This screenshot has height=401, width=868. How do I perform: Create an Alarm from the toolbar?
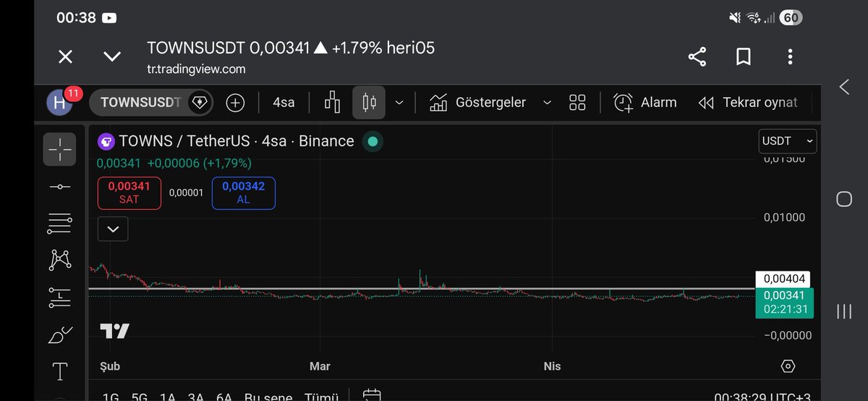coord(645,103)
